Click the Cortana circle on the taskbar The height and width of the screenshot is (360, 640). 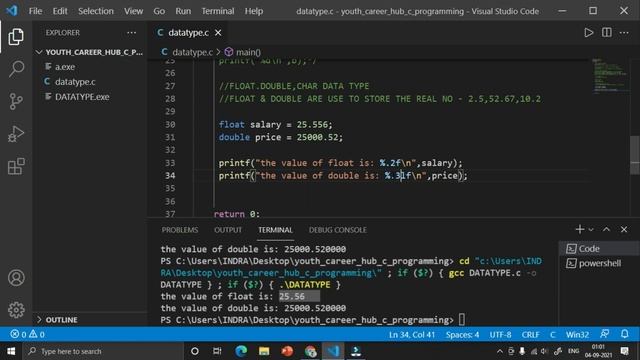(x=195, y=351)
